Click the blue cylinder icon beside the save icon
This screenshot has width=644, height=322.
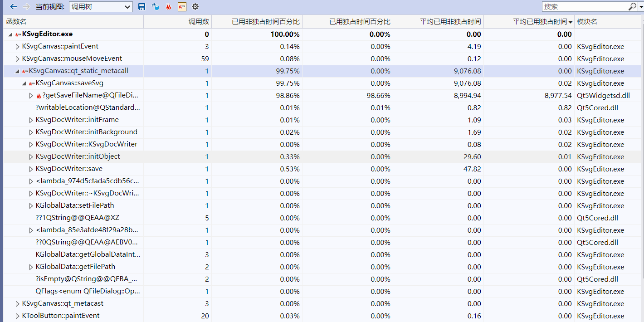click(x=156, y=7)
